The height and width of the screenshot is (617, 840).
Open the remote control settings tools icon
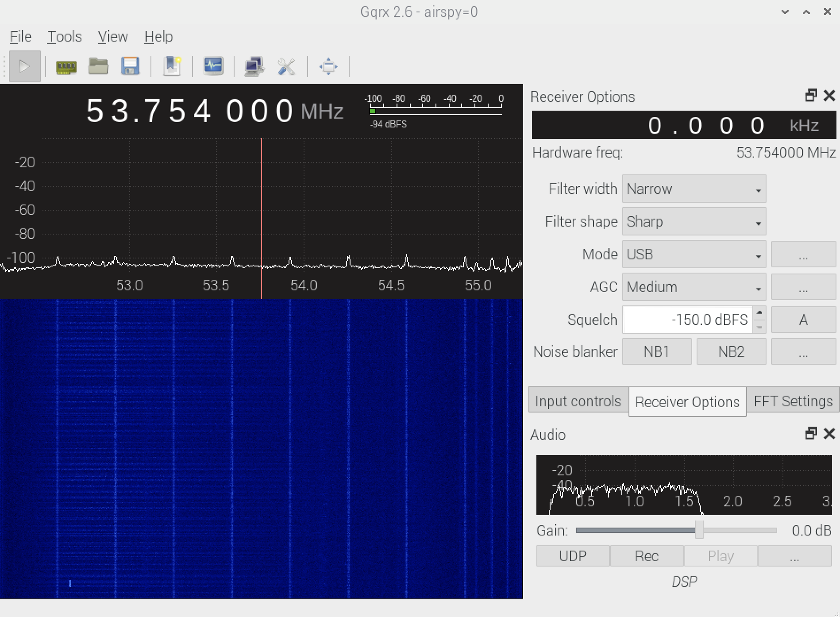[286, 66]
